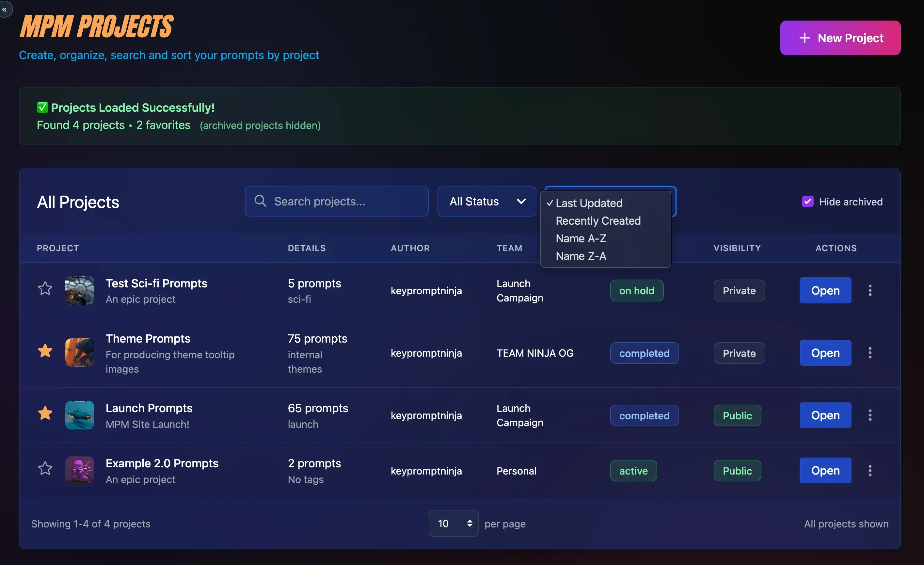This screenshot has width=924, height=565.
Task: Click the on hold status badge
Action: tap(636, 290)
